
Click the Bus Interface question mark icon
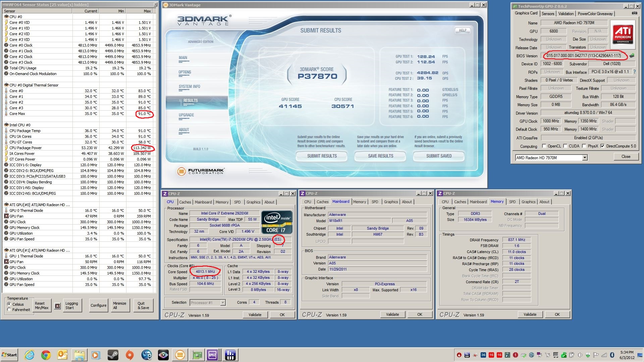[x=634, y=72]
